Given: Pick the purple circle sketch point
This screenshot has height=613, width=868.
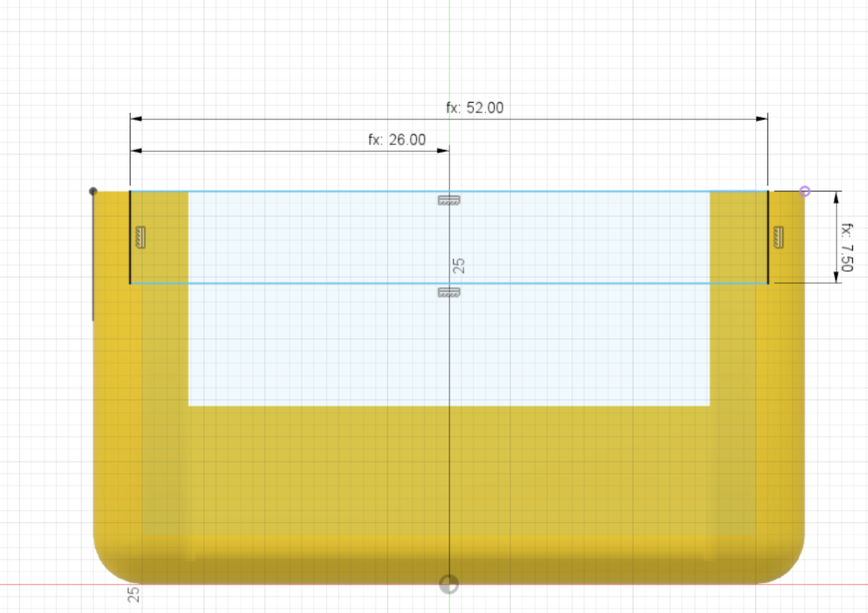Looking at the screenshot, I should 805,191.
